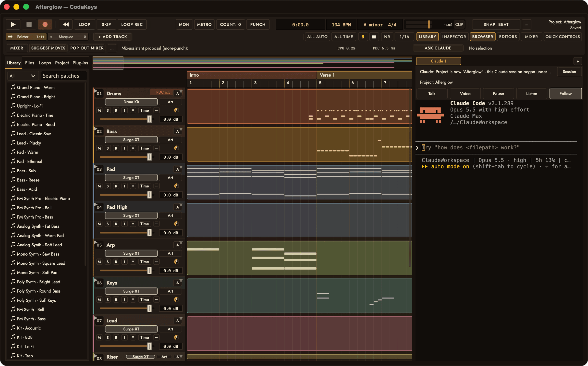This screenshot has width=588, height=366.
Task: Open the Drums automation A dropdown
Action: coord(178,93)
